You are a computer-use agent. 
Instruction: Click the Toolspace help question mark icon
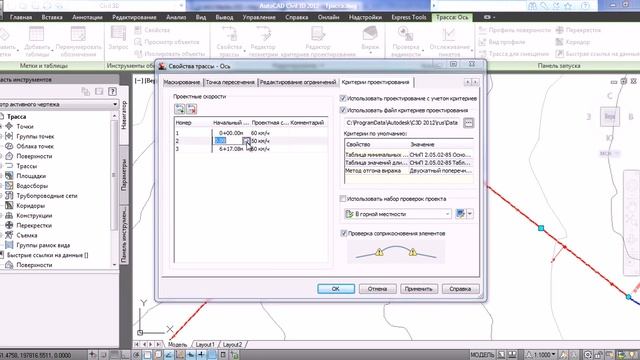(x=113, y=91)
